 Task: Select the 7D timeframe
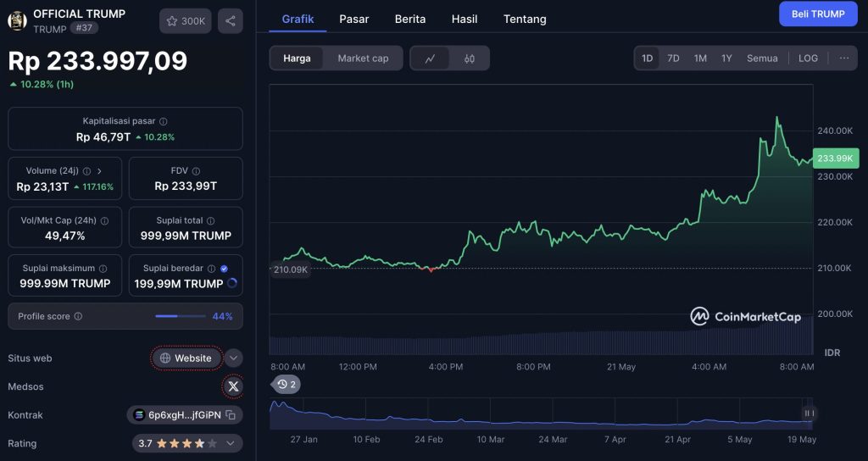click(673, 58)
